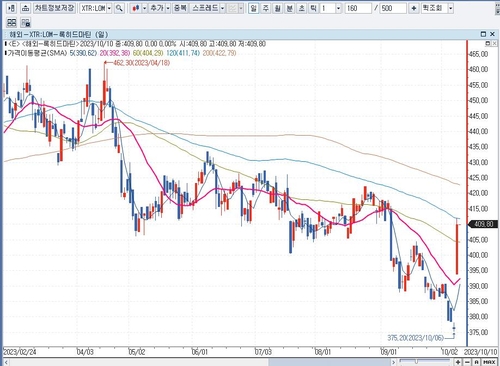The image size is (500, 366).
Task: Click the 중복 button
Action: tap(180, 8)
